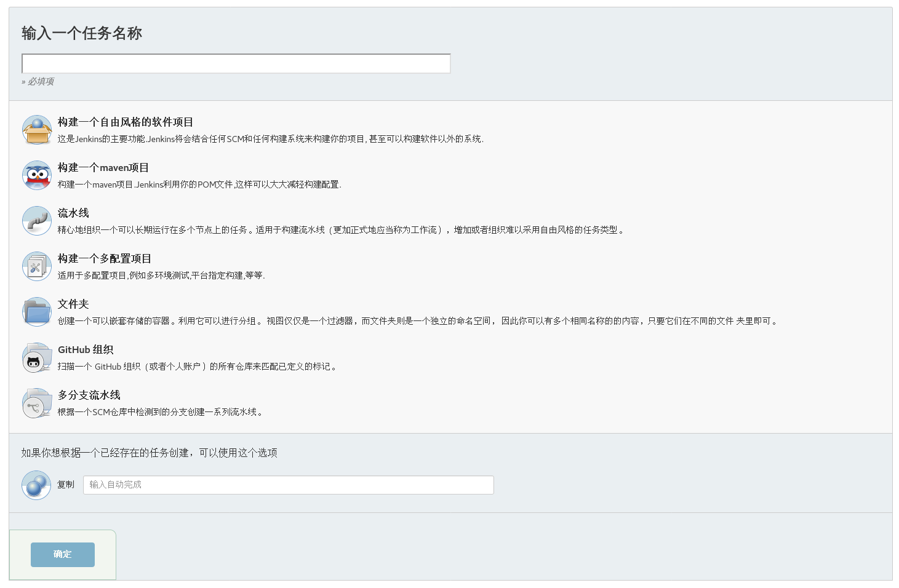Select the pipeline pipe icon
This screenshot has width=899, height=588.
pos(37,221)
